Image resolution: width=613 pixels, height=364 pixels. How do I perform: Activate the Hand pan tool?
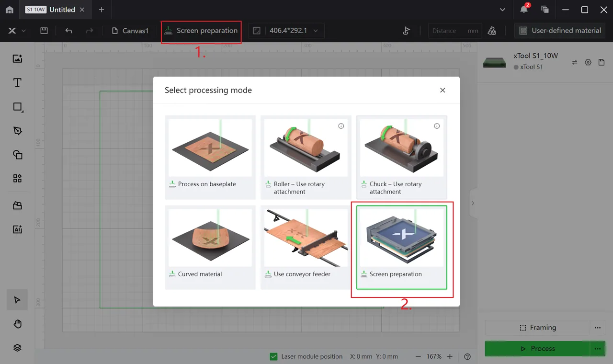pyautogui.click(x=17, y=324)
